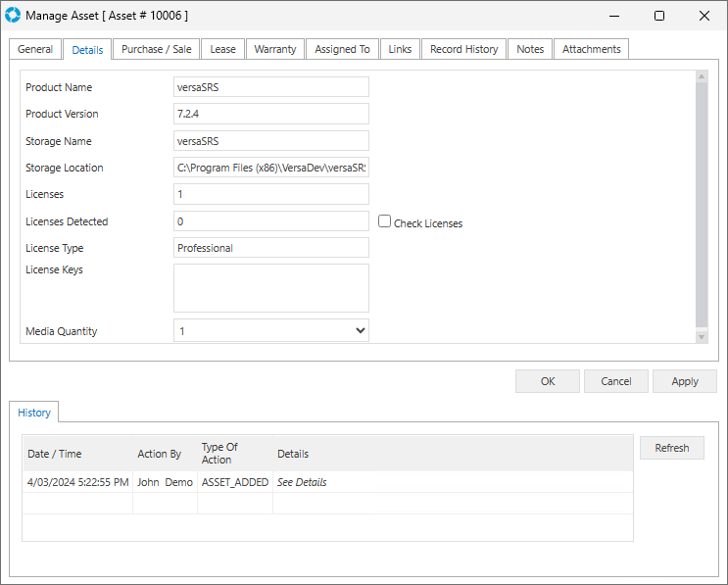Click into the License Keys text area
Image resolution: width=728 pixels, height=585 pixels.
tap(270, 287)
